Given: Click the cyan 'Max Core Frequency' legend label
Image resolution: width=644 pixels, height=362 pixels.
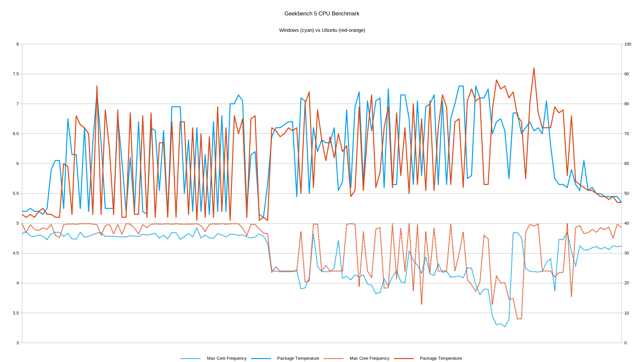Looking at the screenshot, I should [227, 358].
